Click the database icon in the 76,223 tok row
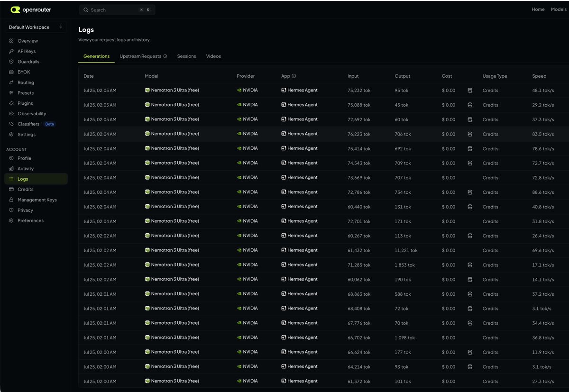 point(470,134)
